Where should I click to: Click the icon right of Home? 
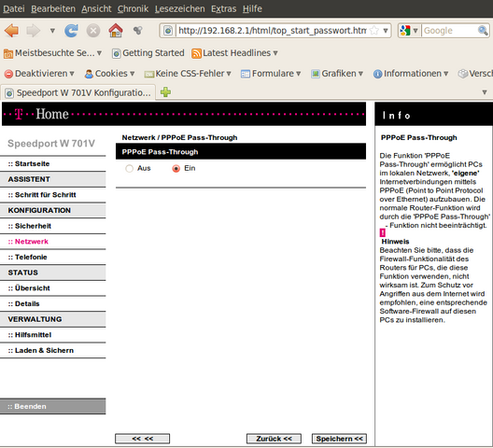[x=137, y=31]
